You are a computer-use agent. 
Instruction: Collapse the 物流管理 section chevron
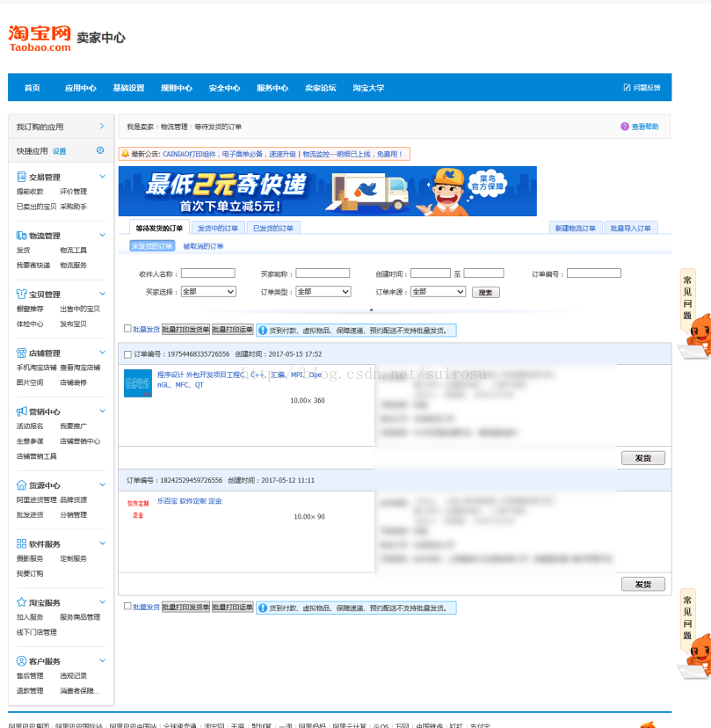(x=103, y=235)
